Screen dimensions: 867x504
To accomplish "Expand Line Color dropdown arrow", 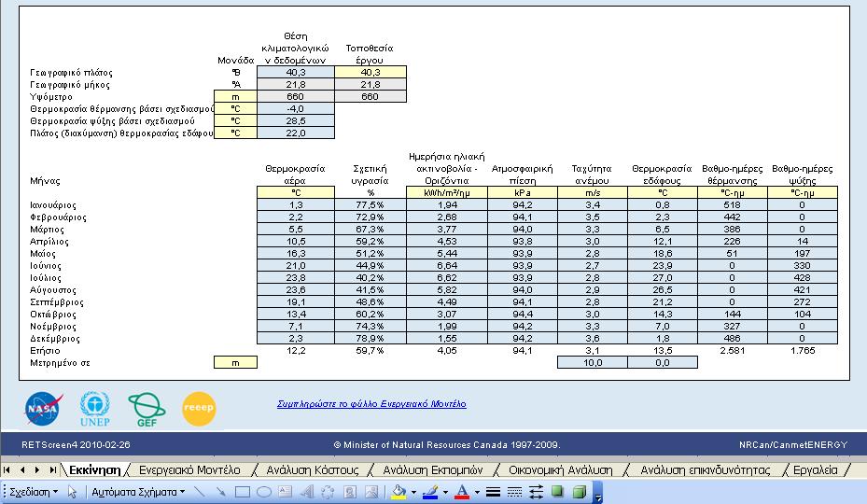I will tap(445, 492).
